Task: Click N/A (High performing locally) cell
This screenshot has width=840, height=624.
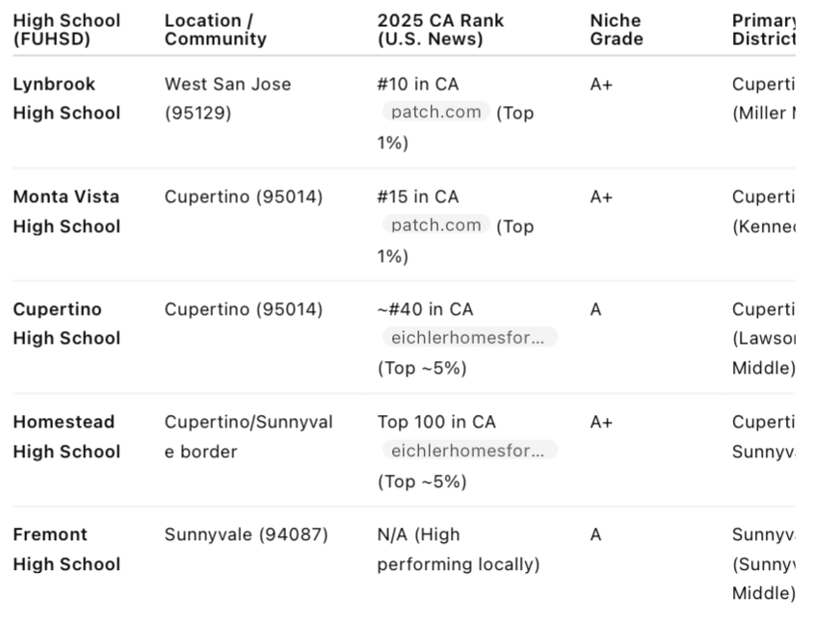Action: point(459,549)
